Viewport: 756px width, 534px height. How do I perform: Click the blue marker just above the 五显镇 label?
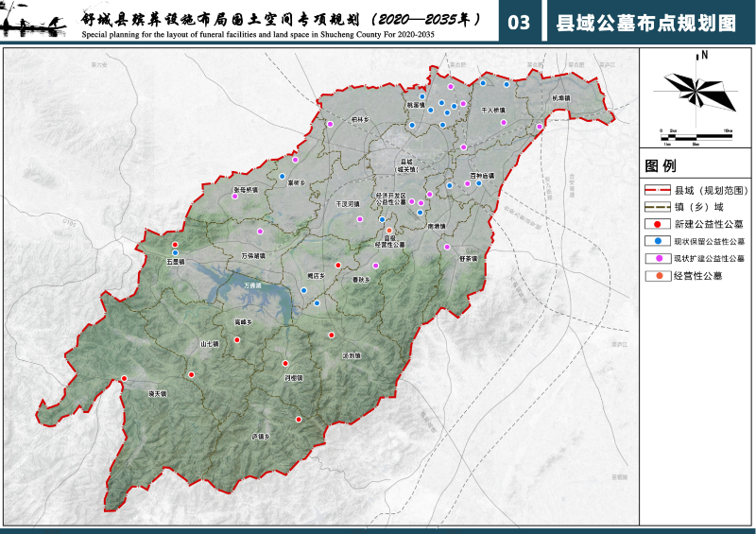coord(175,252)
